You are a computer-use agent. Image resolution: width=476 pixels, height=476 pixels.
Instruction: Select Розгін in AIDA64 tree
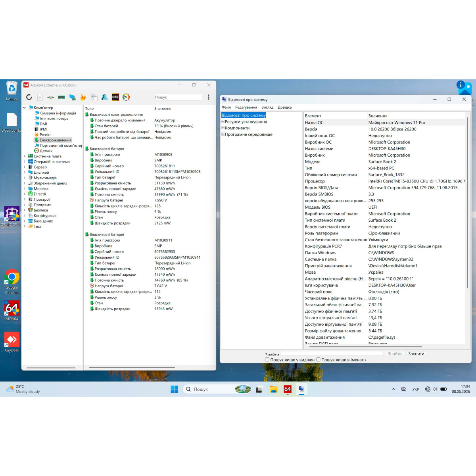[x=45, y=135]
